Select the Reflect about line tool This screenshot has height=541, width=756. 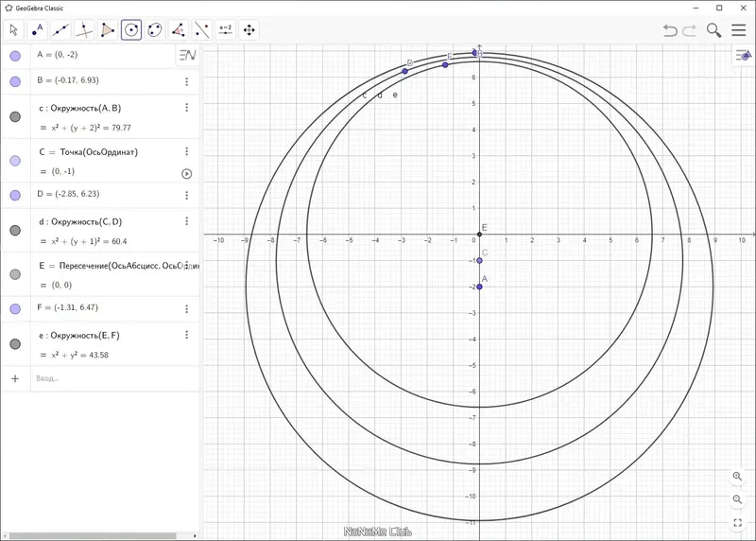click(202, 30)
